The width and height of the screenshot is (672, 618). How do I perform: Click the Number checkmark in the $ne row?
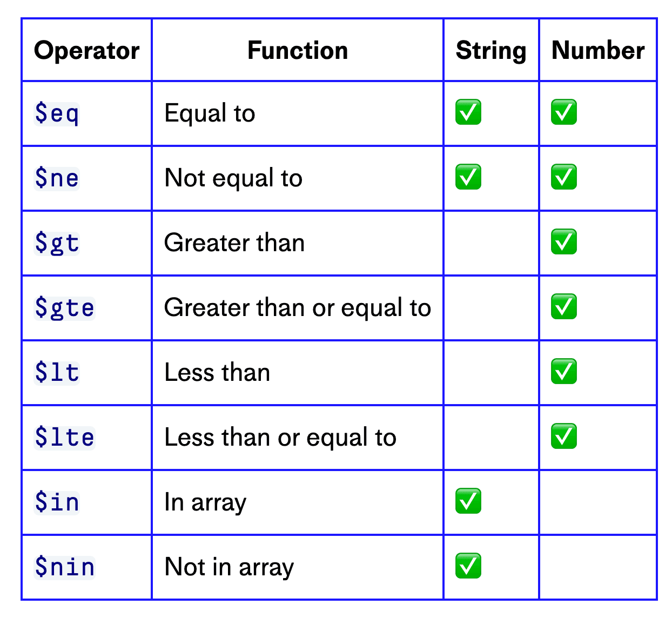coord(563,177)
